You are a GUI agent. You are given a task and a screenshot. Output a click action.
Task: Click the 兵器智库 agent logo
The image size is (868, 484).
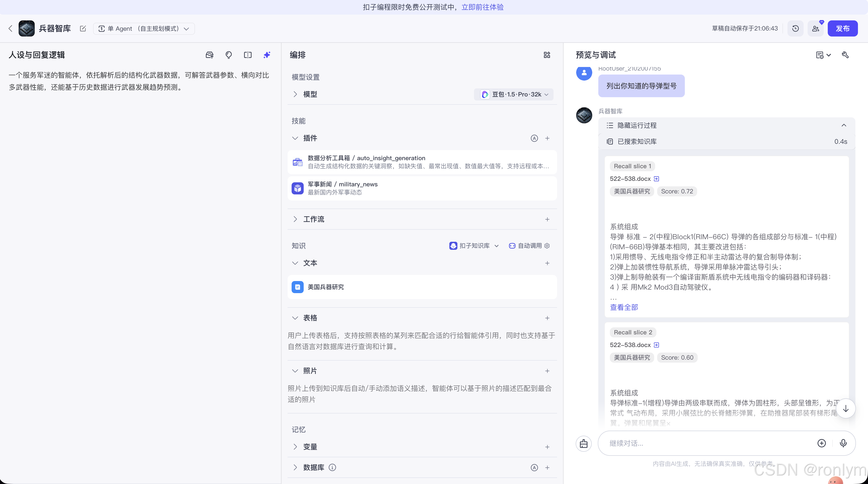pyautogui.click(x=27, y=29)
